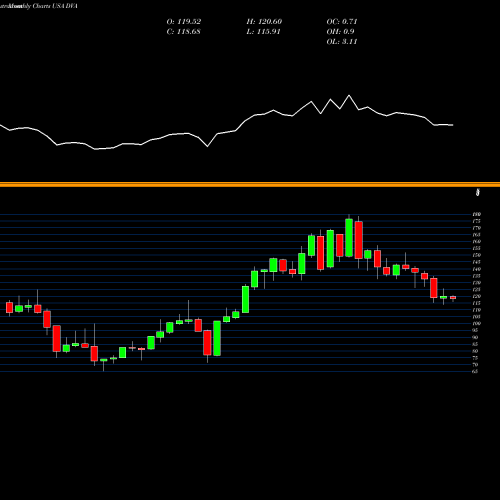Select the 'O: 119.52' open price value
Screen dimensions: 500x500
[x=184, y=22]
